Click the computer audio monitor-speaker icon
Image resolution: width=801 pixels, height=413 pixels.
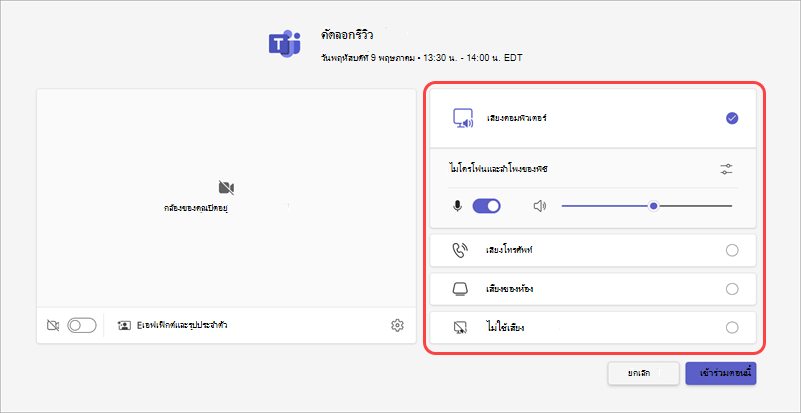click(464, 119)
